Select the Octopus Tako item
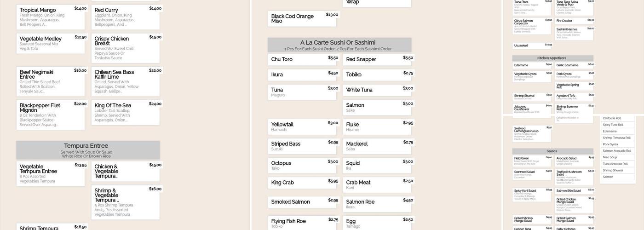Viewport: 644px width, 230px height. (302, 166)
